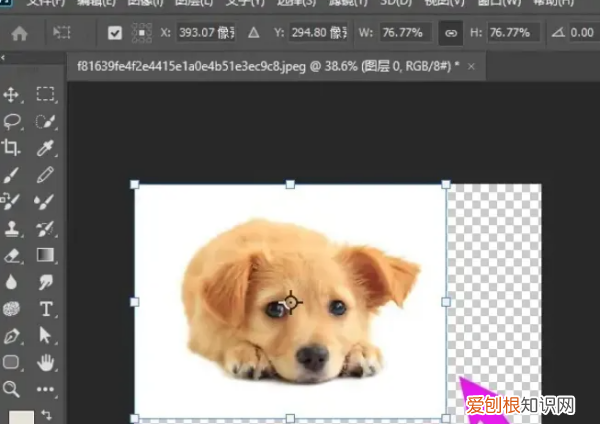
Task: Select the Pen tool
Action: [11, 336]
